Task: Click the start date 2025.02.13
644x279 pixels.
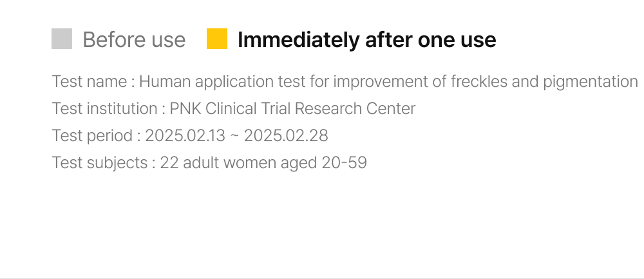Action: [187, 136]
